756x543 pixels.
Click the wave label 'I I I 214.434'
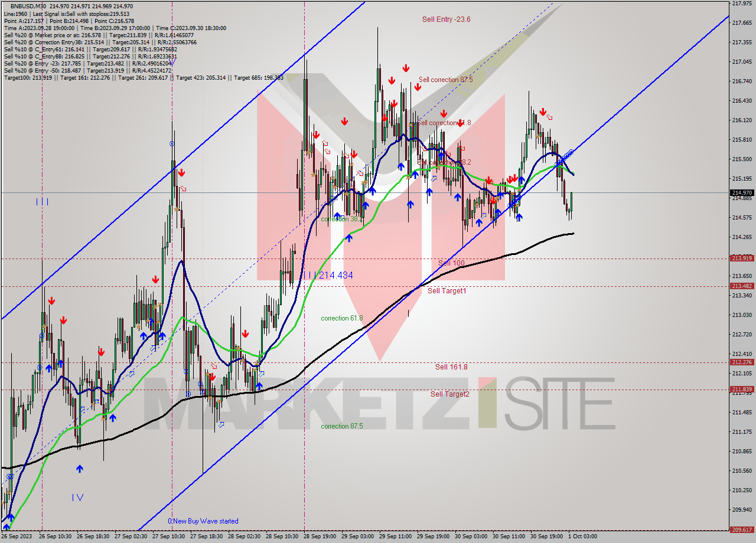[x=329, y=275]
